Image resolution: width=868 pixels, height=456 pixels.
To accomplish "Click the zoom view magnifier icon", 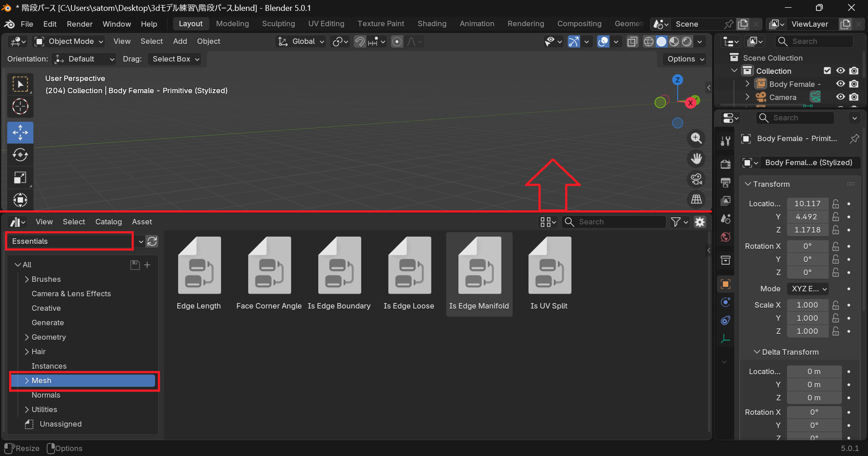I will point(696,138).
